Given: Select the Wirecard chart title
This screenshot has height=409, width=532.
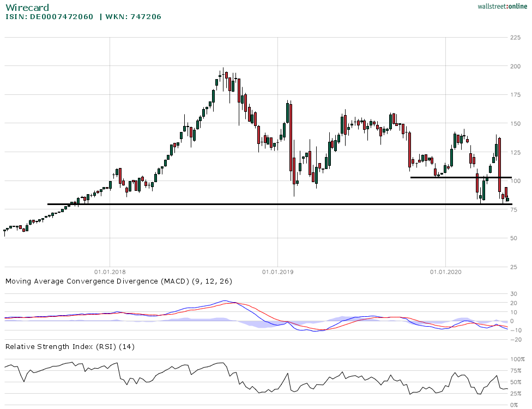Looking at the screenshot, I should point(27,8).
